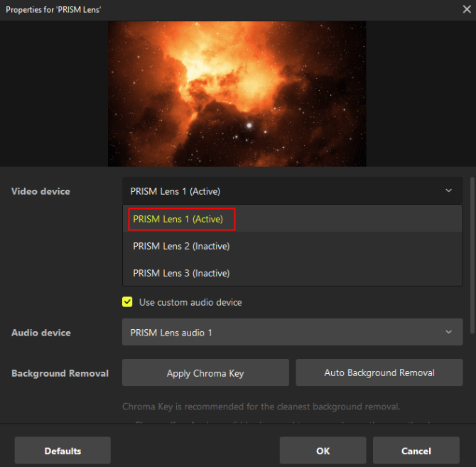Click the chevron on Audio device dropdown
Image resolution: width=476 pixels, height=467 pixels.
pyautogui.click(x=448, y=332)
